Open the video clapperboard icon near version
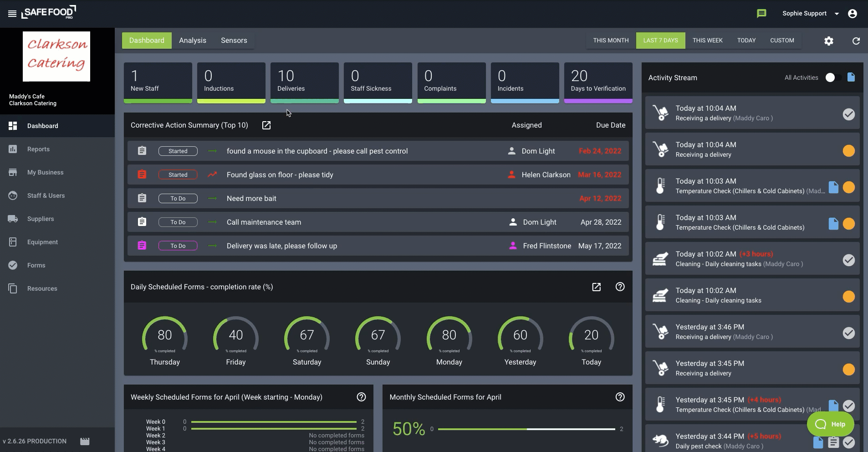The image size is (868, 452). (85, 441)
